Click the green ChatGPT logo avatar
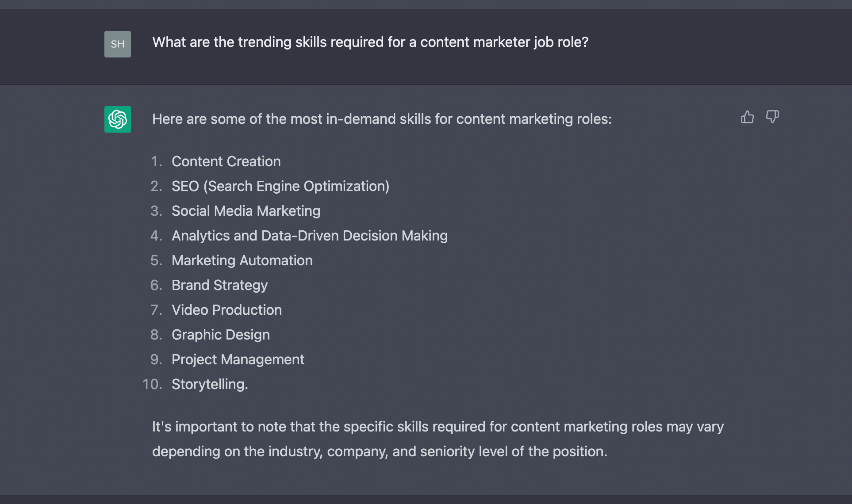 [x=118, y=119]
